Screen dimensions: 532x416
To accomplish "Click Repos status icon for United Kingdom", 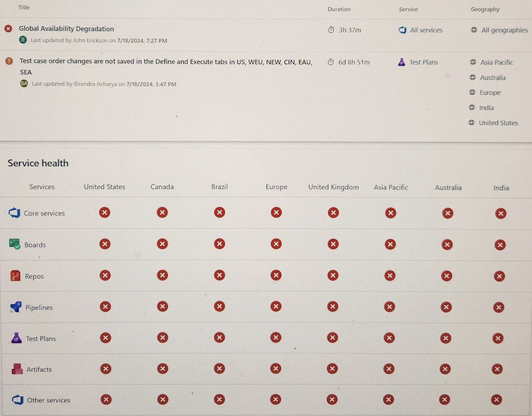I will point(333,275).
